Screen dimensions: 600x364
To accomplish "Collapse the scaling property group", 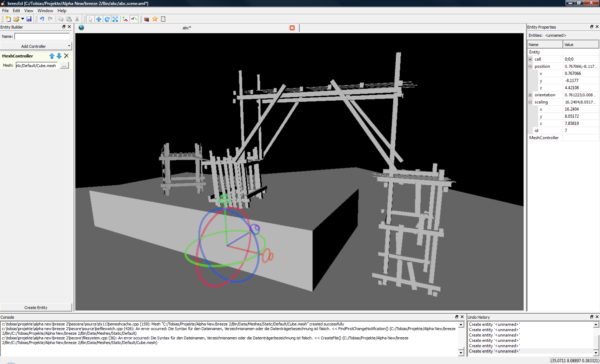I will pos(530,102).
